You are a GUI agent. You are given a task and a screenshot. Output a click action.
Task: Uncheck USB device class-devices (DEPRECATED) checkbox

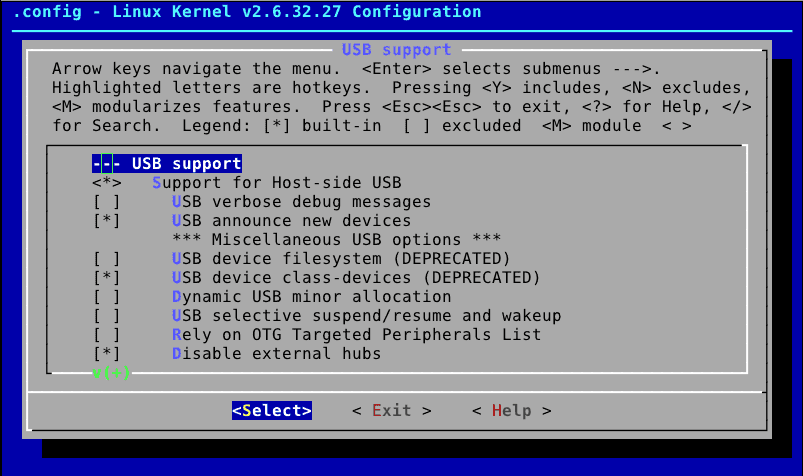107,278
